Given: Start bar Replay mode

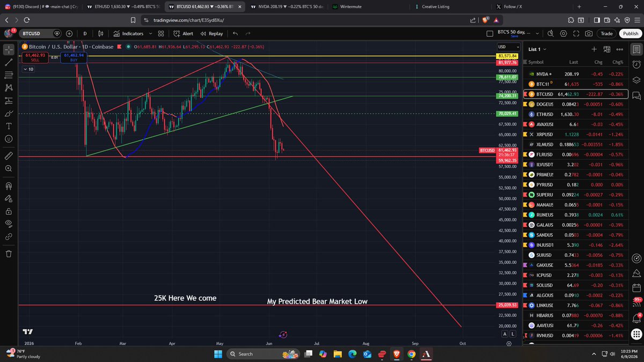Looking at the screenshot, I should 211,33.
